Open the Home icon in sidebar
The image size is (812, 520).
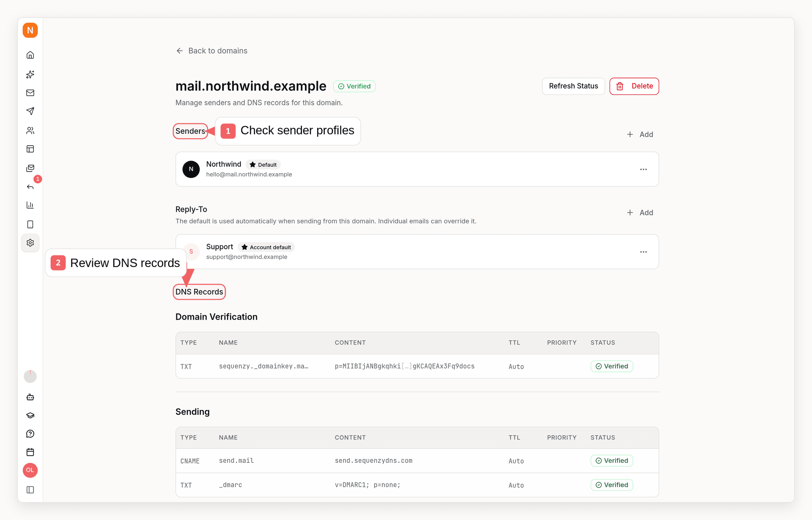pyautogui.click(x=30, y=55)
